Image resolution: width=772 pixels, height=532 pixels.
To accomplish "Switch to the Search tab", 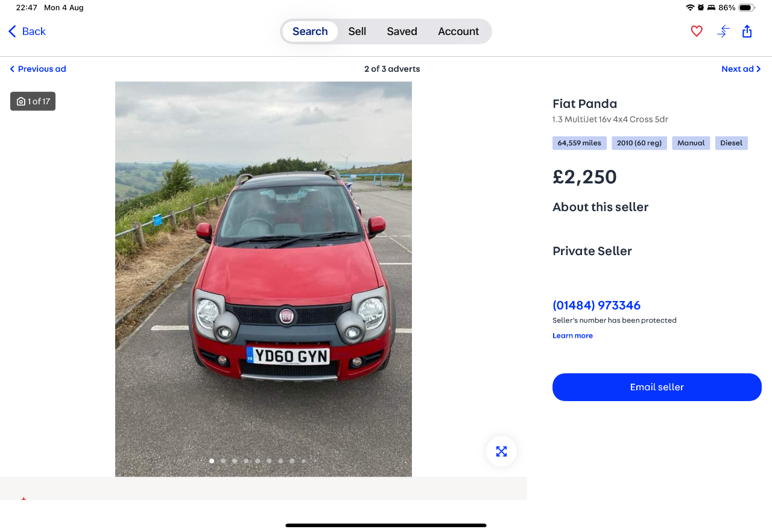I will click(x=310, y=31).
